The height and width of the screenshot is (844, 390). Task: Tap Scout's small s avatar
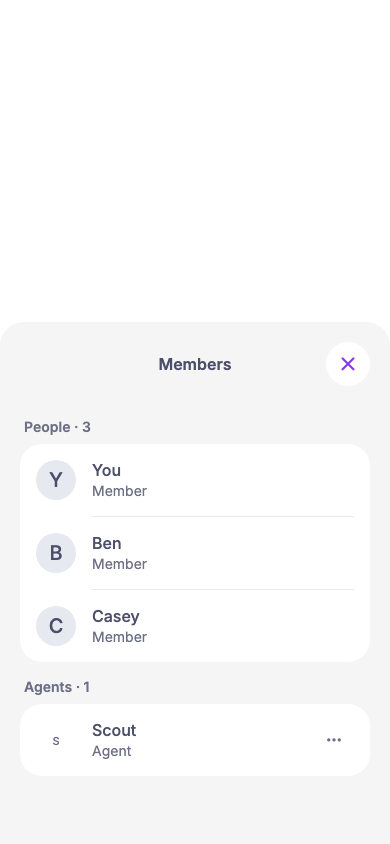click(56, 740)
